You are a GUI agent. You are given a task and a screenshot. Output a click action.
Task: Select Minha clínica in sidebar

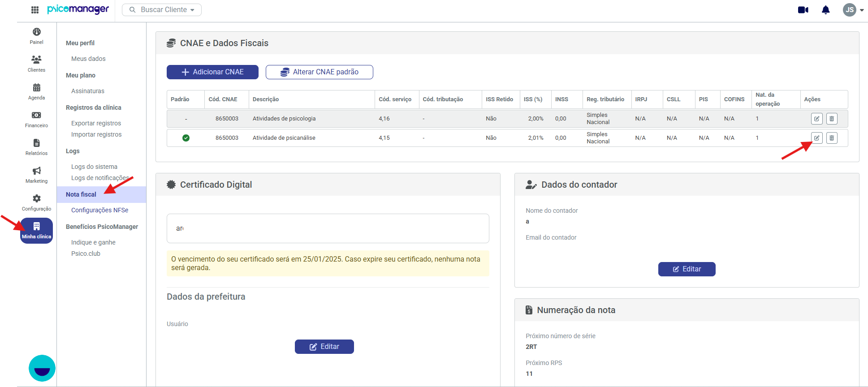[x=37, y=231]
